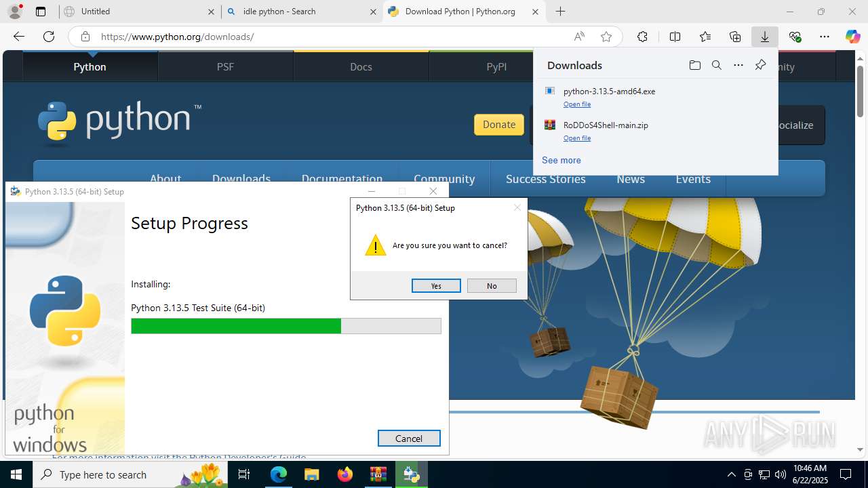Open file link under RoDDoS4Shell-main.zip

[x=577, y=138]
